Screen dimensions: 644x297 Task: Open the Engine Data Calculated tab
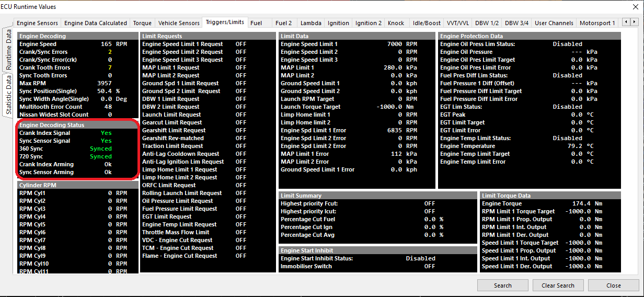(96, 23)
